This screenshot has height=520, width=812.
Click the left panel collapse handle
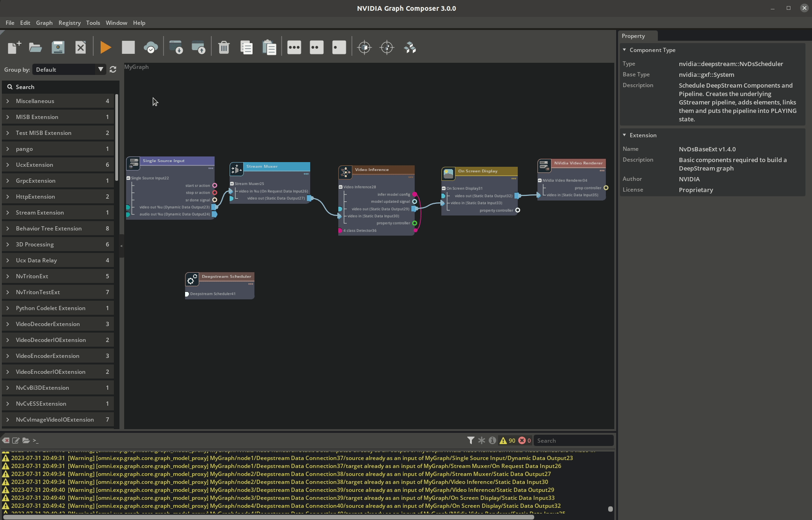(x=121, y=246)
